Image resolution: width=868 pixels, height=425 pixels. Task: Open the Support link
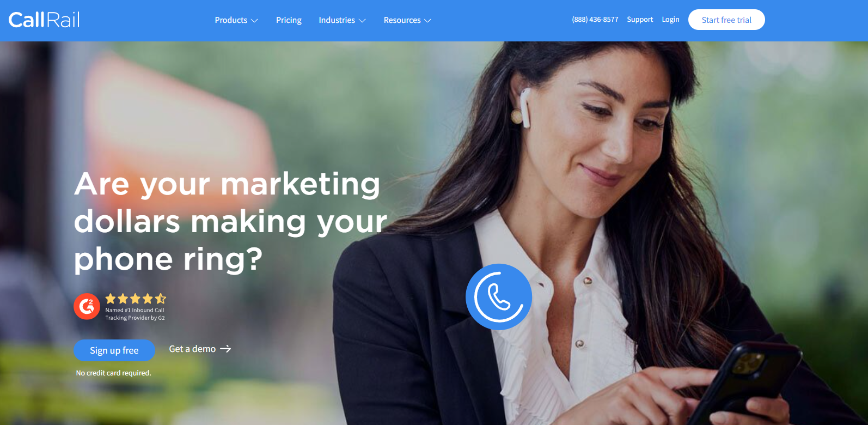[640, 20]
